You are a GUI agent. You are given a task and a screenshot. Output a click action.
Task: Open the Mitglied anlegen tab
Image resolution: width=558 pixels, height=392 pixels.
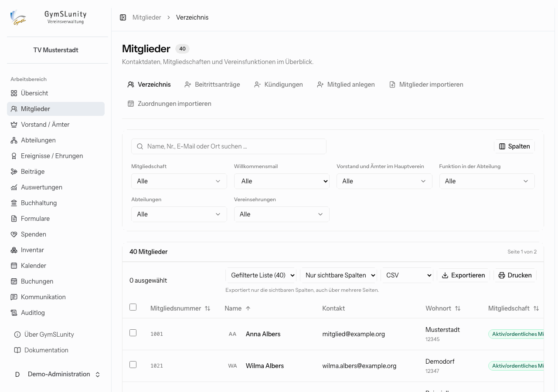[x=346, y=84]
